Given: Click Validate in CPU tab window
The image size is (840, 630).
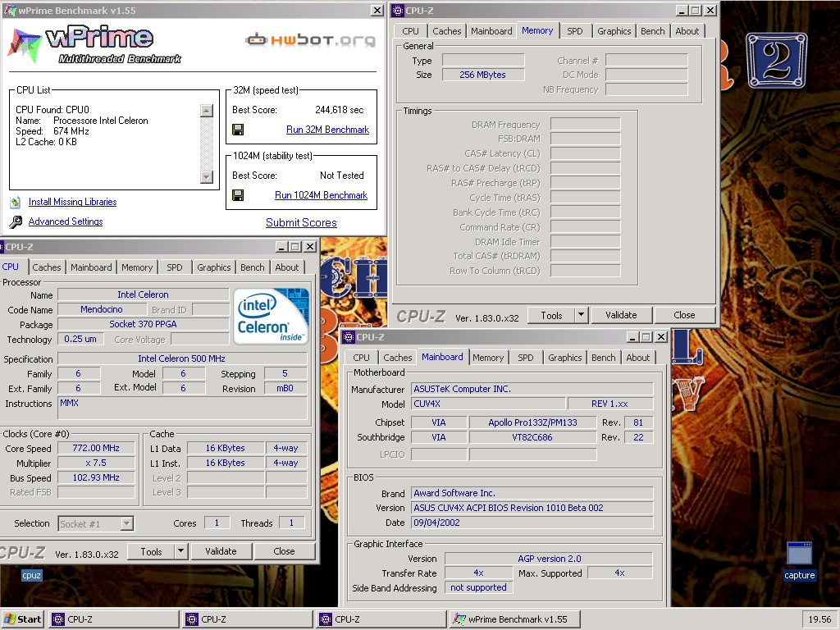Looking at the screenshot, I should click(x=221, y=551).
